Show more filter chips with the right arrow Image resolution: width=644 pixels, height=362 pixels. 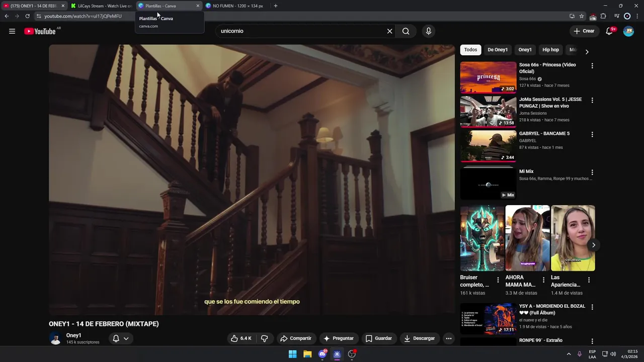pos(587,51)
